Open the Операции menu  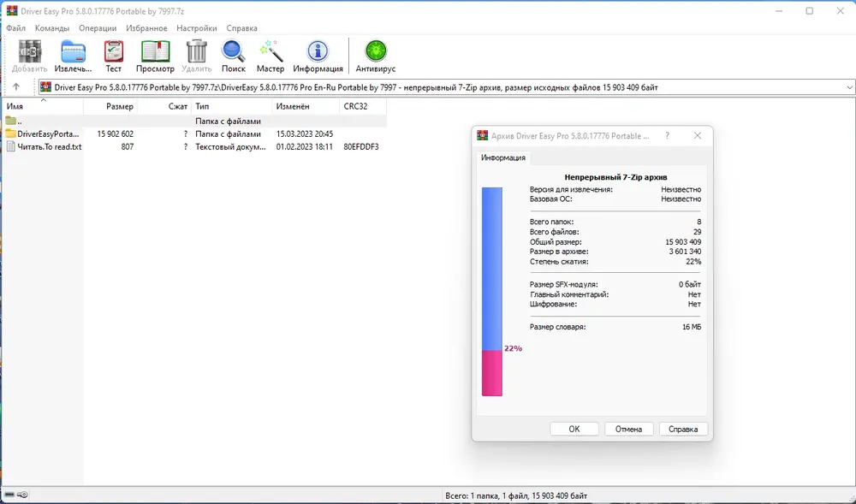click(98, 28)
